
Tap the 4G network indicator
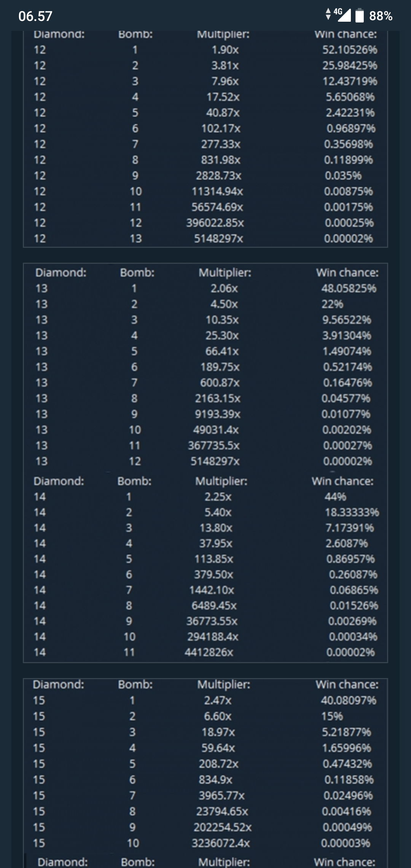(338, 11)
